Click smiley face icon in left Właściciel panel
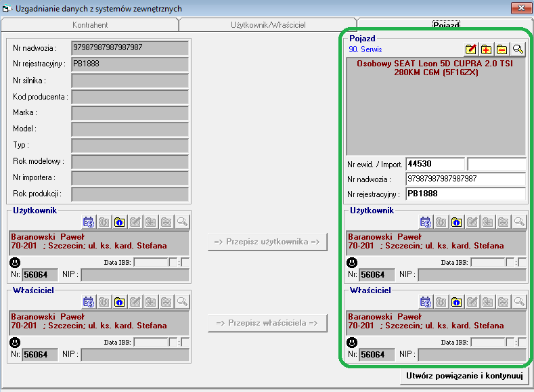 click(16, 342)
